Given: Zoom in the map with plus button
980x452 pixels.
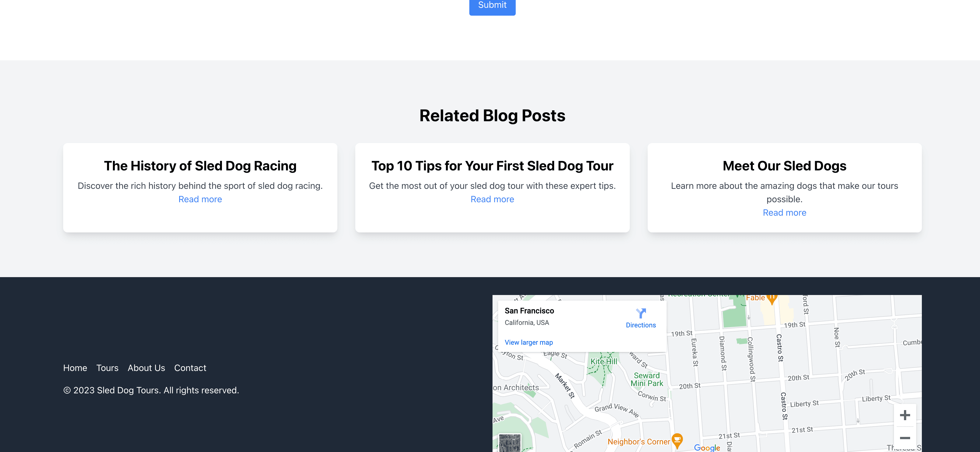Looking at the screenshot, I should [905, 415].
